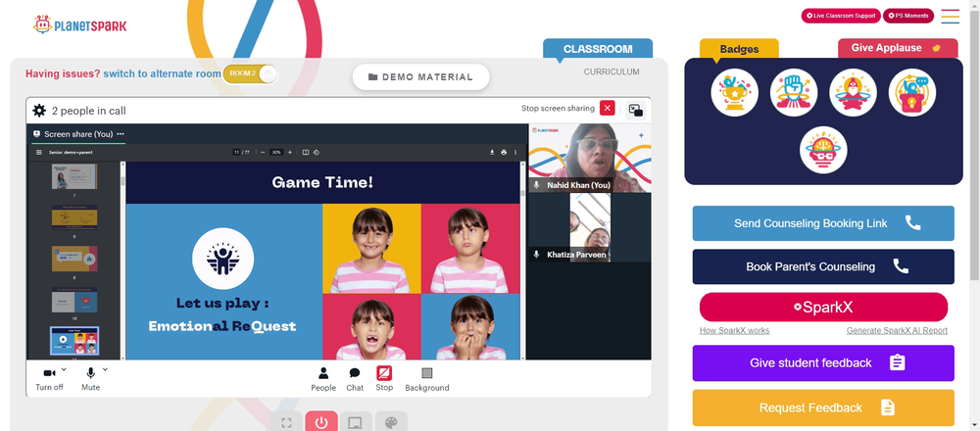Click the PDF zoom percentage field

276,152
